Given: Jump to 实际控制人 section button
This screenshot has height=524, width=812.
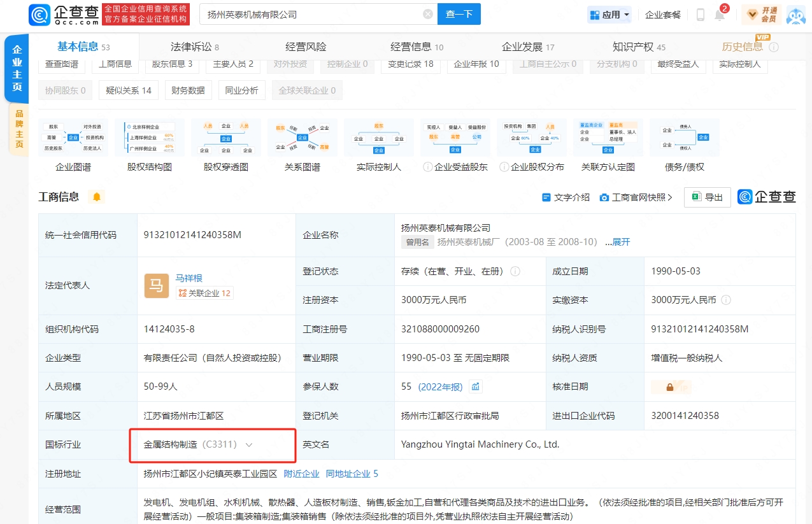Looking at the screenshot, I should point(740,64).
